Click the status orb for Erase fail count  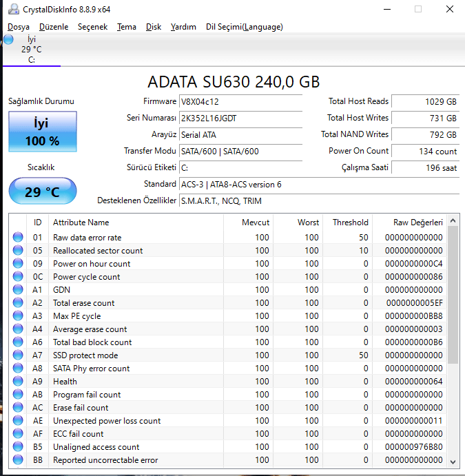(18, 407)
